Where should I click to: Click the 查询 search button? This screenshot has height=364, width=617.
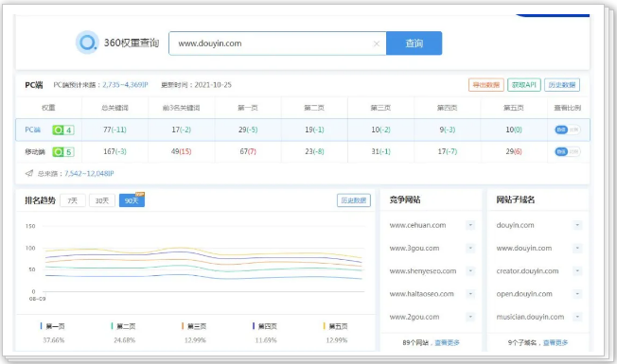pyautogui.click(x=414, y=43)
